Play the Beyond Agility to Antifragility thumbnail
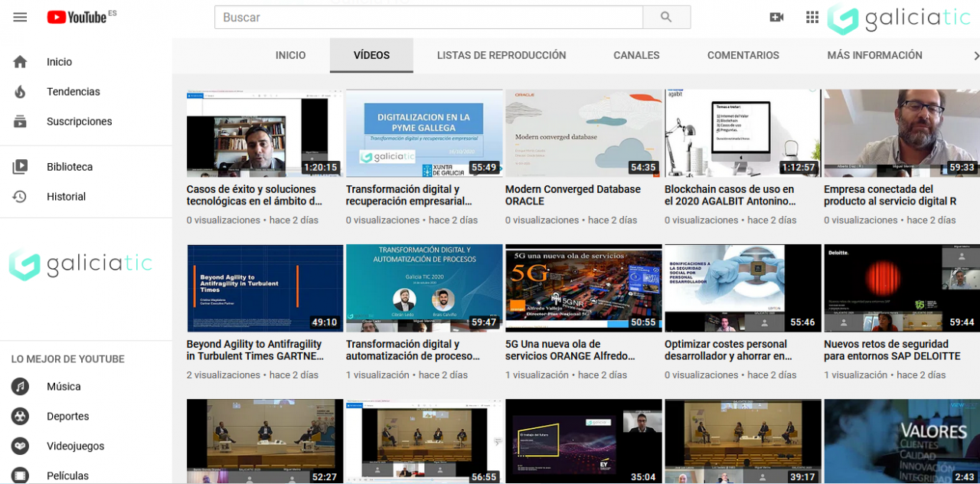The height and width of the screenshot is (484, 980). pos(265,288)
